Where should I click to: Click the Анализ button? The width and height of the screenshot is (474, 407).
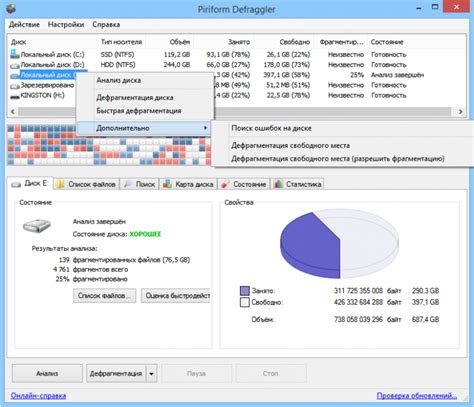(x=47, y=373)
